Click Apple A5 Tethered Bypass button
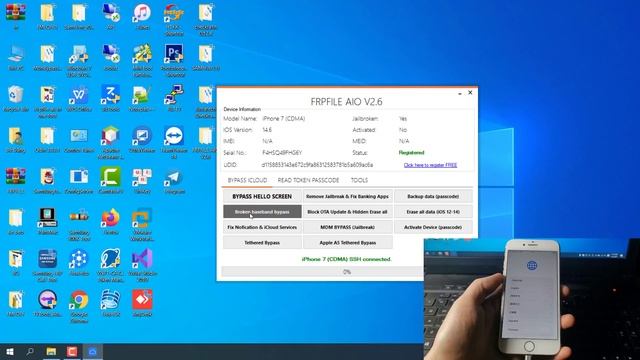 [x=347, y=242]
